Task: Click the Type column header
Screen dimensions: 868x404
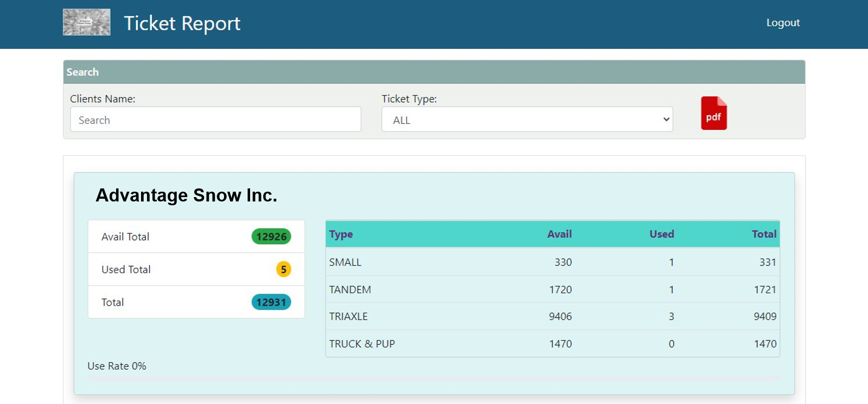Action: [x=341, y=234]
